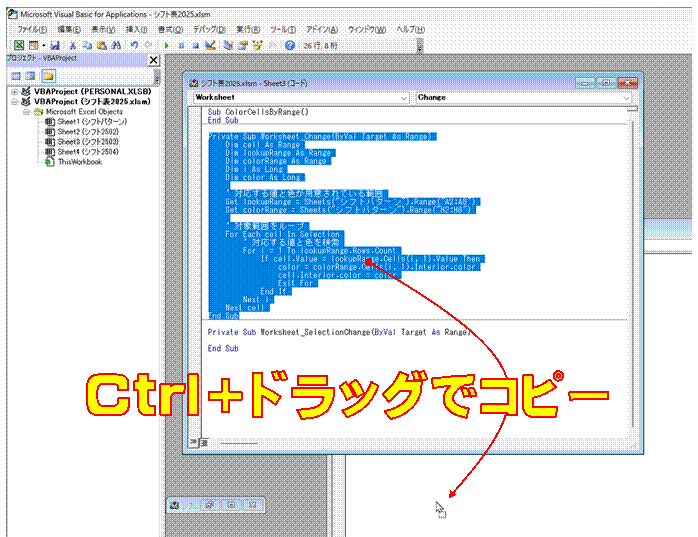Click the Cut scissors icon

73,45
